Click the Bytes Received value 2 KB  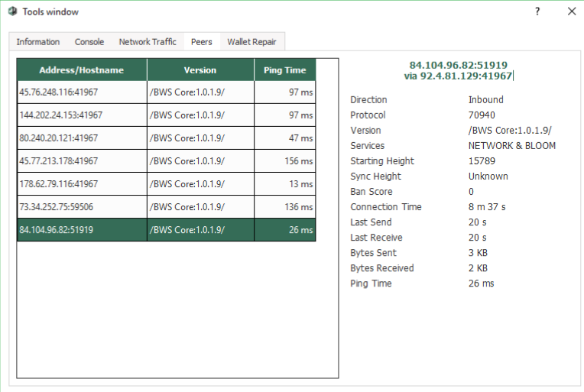[x=478, y=268]
